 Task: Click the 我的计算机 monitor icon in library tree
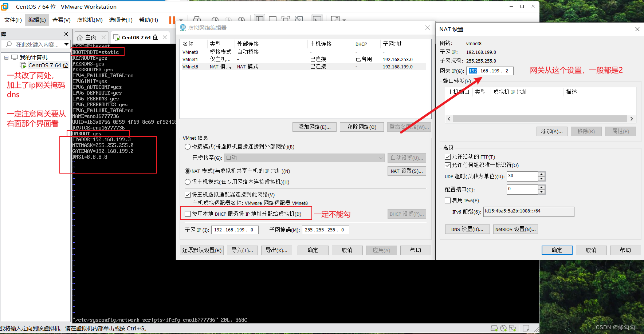(15, 57)
